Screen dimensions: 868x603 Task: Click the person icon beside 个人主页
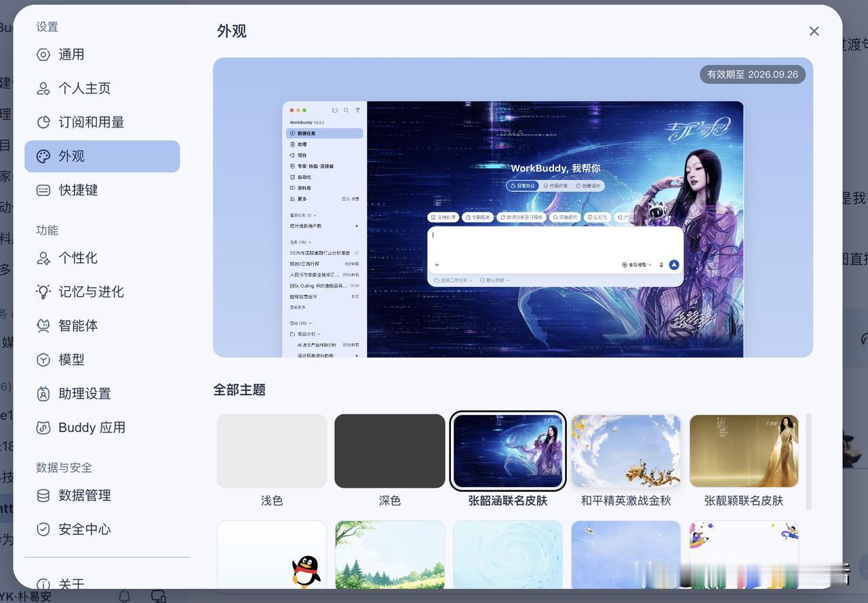pos(43,88)
